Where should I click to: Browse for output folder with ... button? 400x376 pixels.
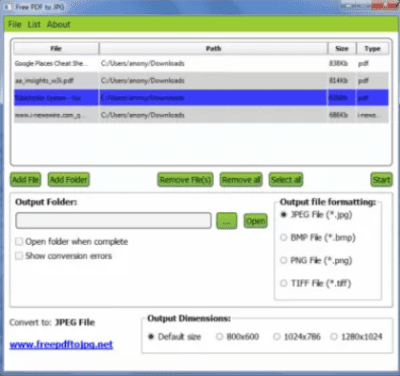tap(227, 221)
